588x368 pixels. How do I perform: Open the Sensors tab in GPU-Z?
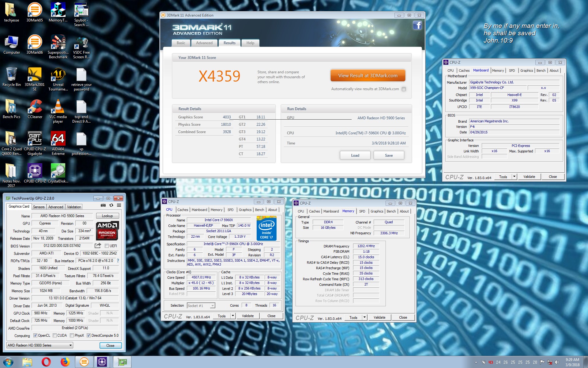(x=39, y=207)
